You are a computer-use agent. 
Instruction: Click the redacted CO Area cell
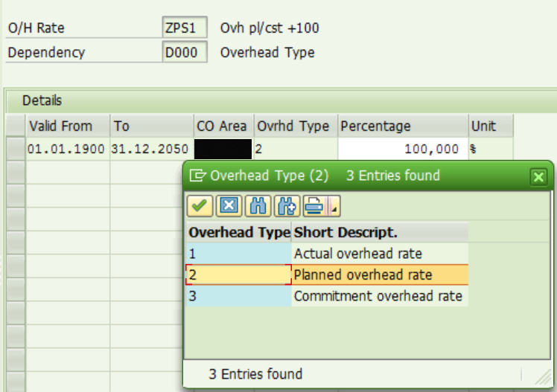tap(223, 149)
